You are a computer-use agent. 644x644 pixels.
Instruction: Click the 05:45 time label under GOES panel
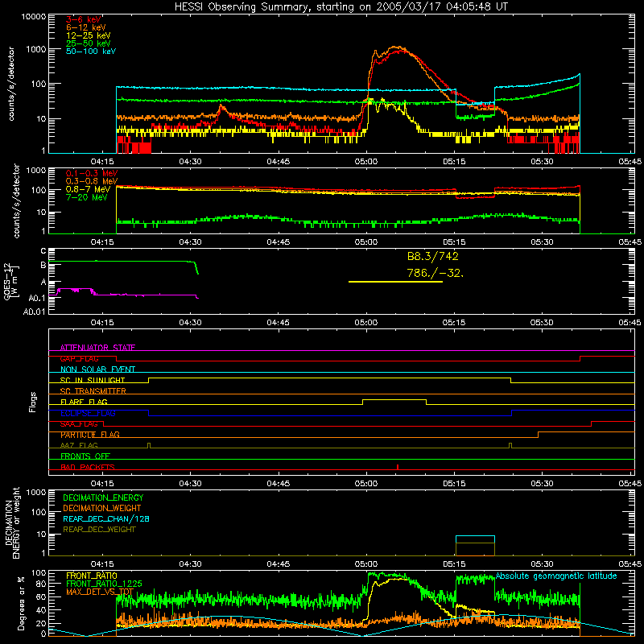pyautogui.click(x=630, y=323)
